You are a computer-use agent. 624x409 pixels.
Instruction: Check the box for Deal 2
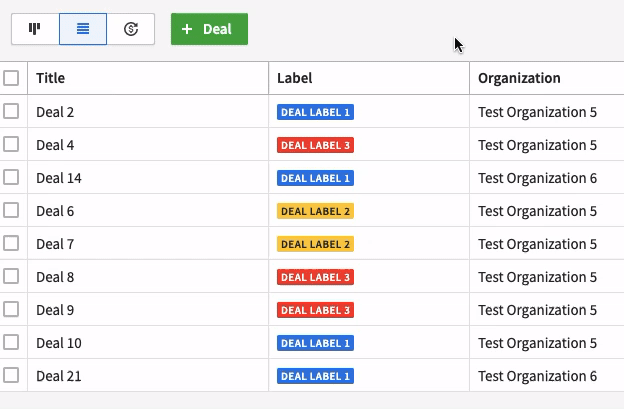(x=11, y=111)
